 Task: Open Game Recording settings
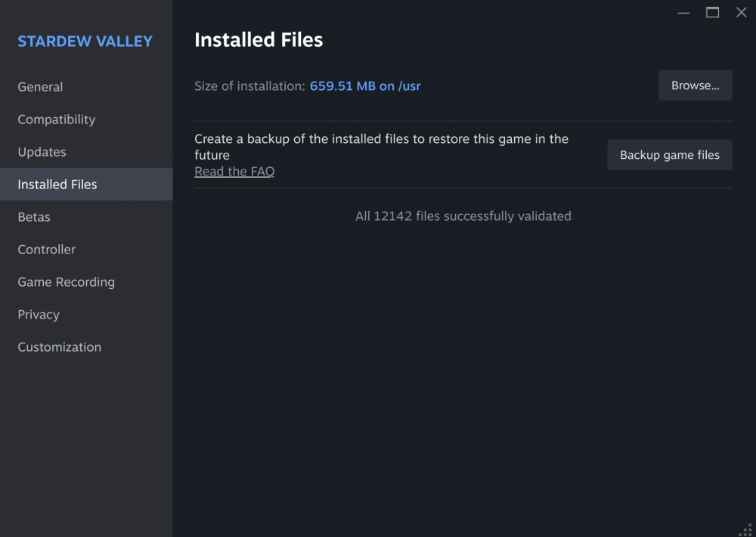[x=67, y=282]
